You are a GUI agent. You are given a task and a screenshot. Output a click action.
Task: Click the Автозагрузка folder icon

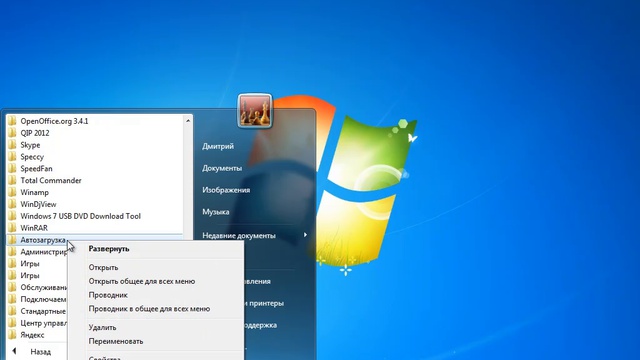click(12, 240)
